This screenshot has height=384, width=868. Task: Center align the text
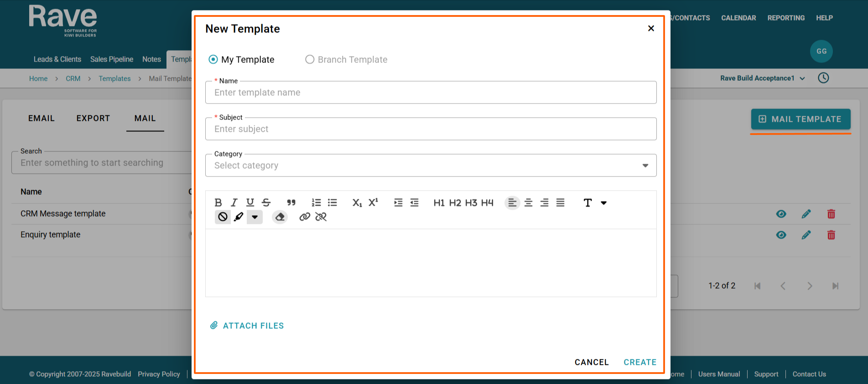pos(528,202)
